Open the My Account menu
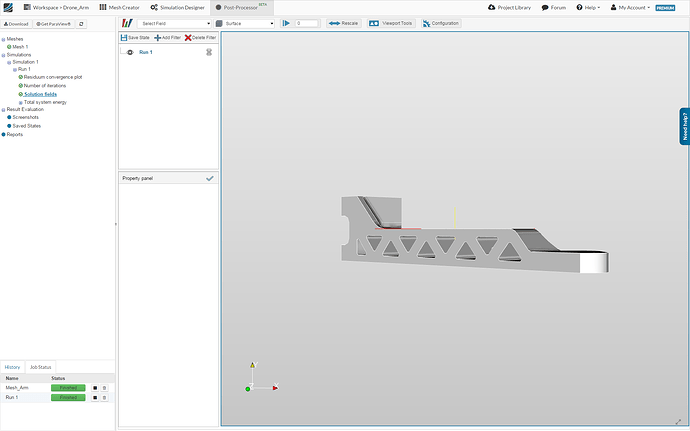Screen dimensions: 690x431 click(633, 7)
